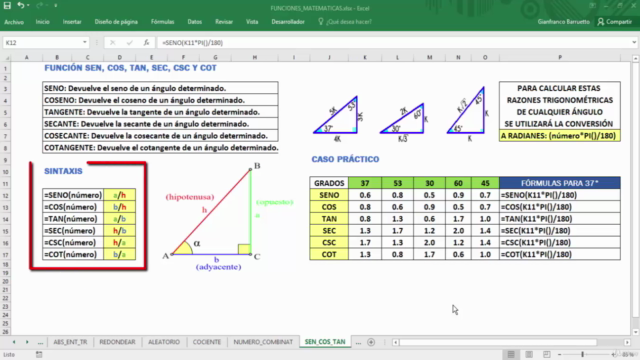Viewport: 640px width, 360px height.
Task: Switch to the Insertar ribbon tab
Action: [x=72, y=22]
